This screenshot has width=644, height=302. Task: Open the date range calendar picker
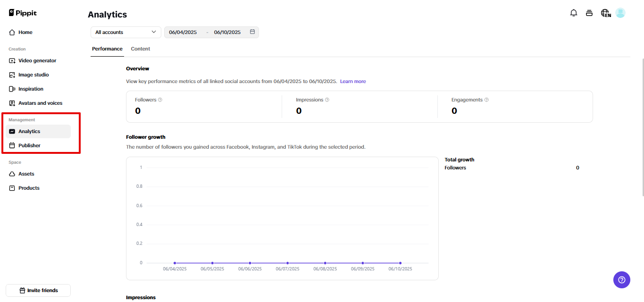[x=252, y=32]
